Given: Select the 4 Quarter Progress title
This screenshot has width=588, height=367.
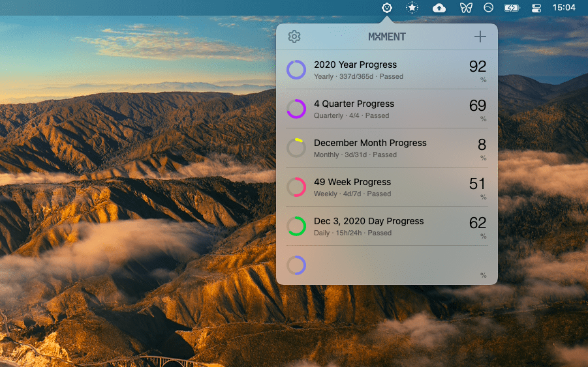Looking at the screenshot, I should click(354, 104).
